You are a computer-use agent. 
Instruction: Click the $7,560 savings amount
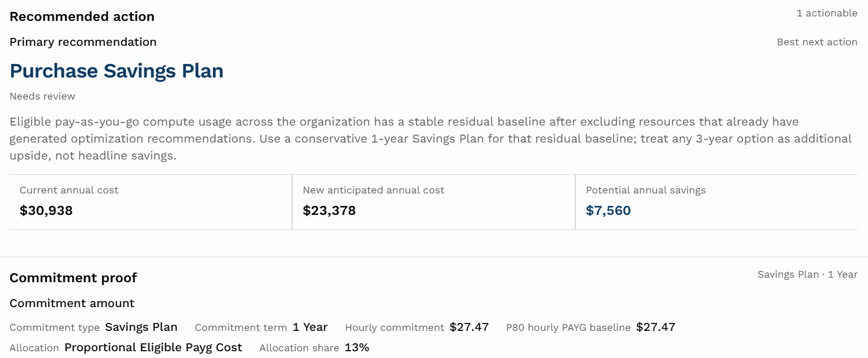[x=609, y=211]
